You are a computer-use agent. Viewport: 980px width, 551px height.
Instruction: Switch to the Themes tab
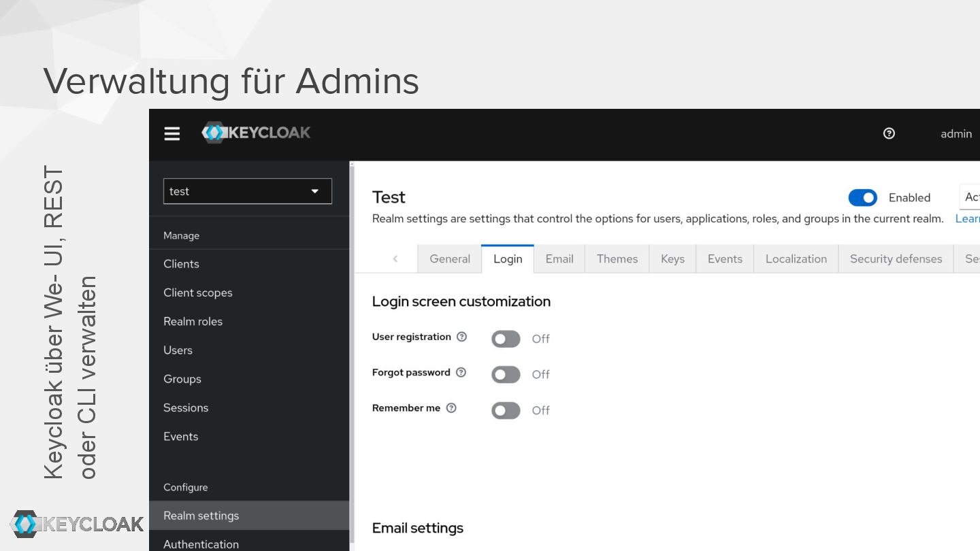click(x=617, y=258)
